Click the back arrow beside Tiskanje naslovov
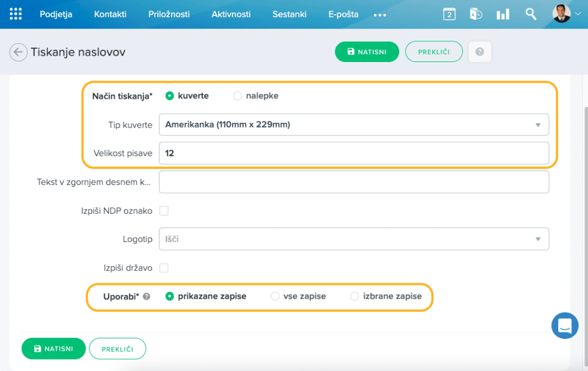 pos(18,52)
